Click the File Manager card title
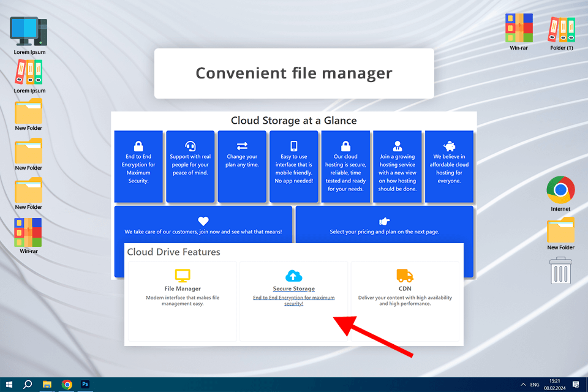This screenshot has width=588, height=392. [183, 288]
